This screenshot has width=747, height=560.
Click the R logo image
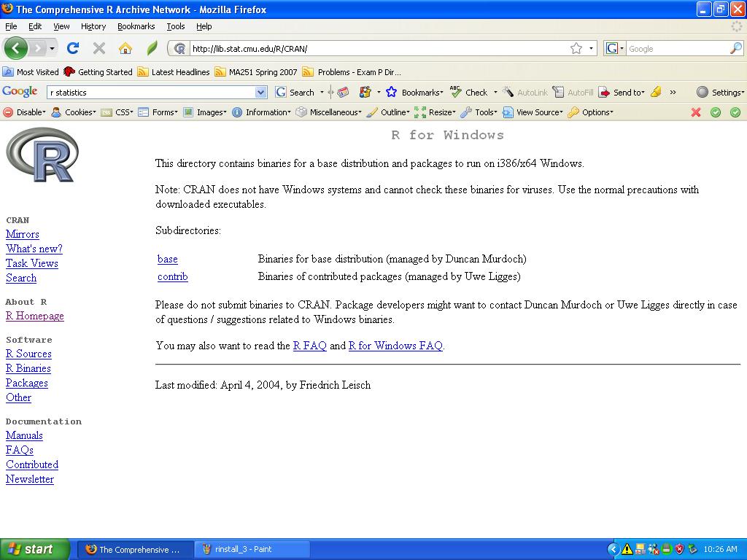click(42, 155)
